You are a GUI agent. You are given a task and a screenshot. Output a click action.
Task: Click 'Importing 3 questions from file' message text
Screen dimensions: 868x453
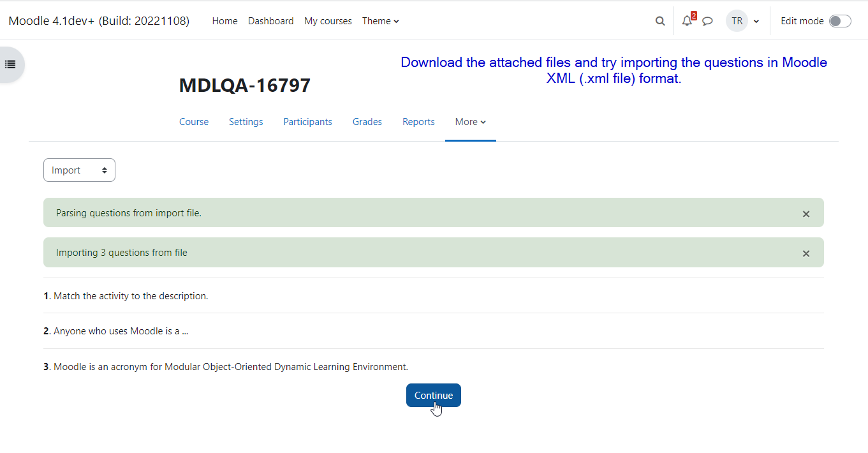(x=122, y=253)
